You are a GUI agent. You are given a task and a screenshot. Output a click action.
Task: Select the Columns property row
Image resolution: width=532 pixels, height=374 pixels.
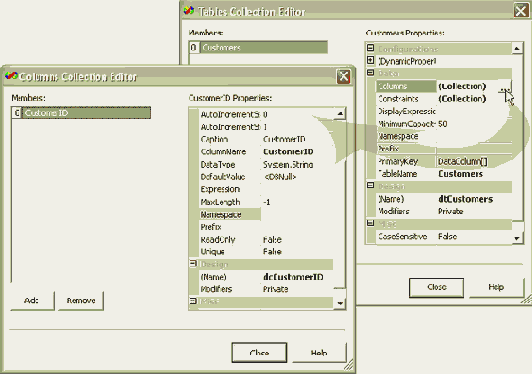tap(443, 86)
